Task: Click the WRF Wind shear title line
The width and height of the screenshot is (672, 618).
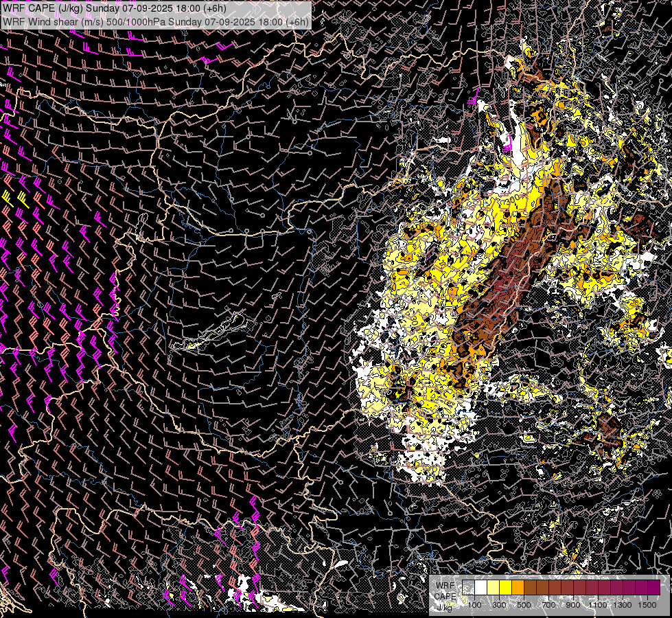Action: 155,22
